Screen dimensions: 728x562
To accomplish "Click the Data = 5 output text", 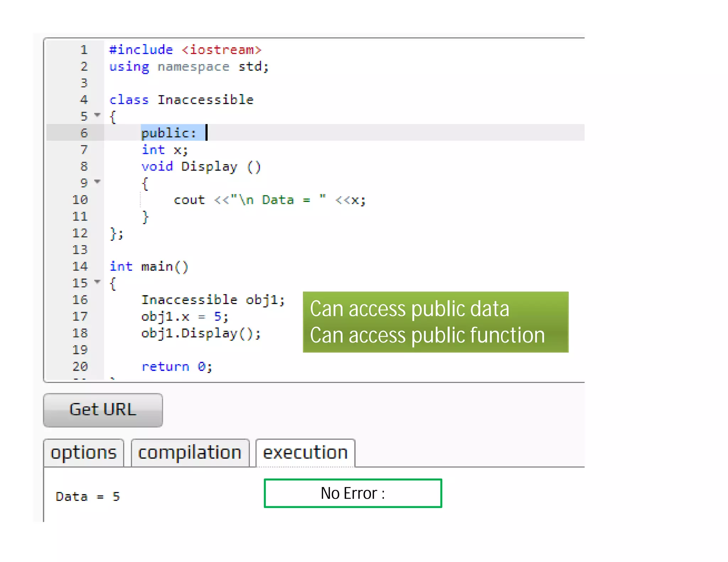I will (x=88, y=496).
